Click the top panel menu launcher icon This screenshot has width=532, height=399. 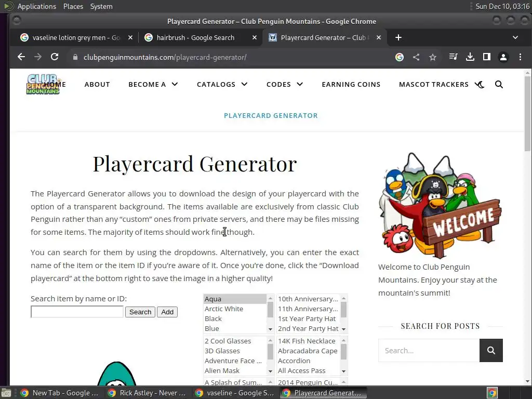[8, 6]
